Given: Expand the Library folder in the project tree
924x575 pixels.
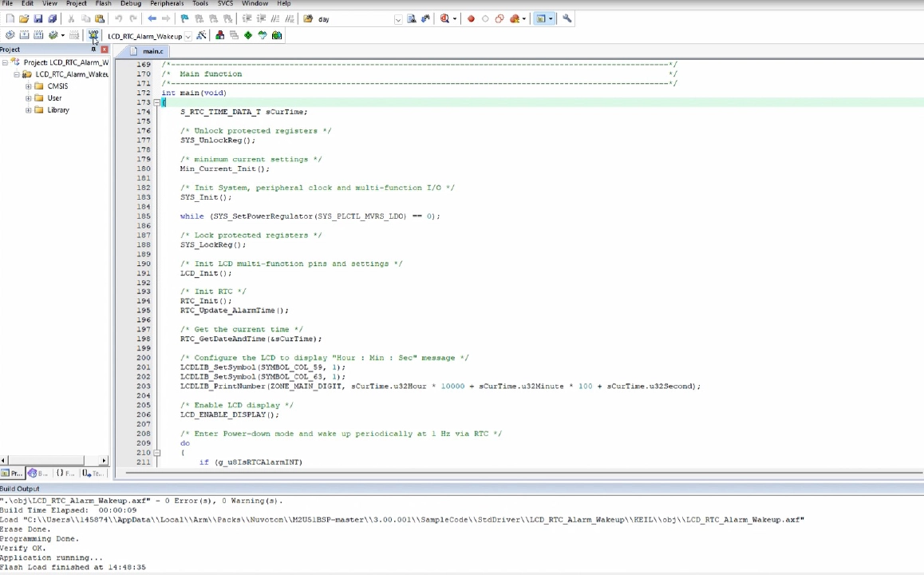Looking at the screenshot, I should [28, 110].
